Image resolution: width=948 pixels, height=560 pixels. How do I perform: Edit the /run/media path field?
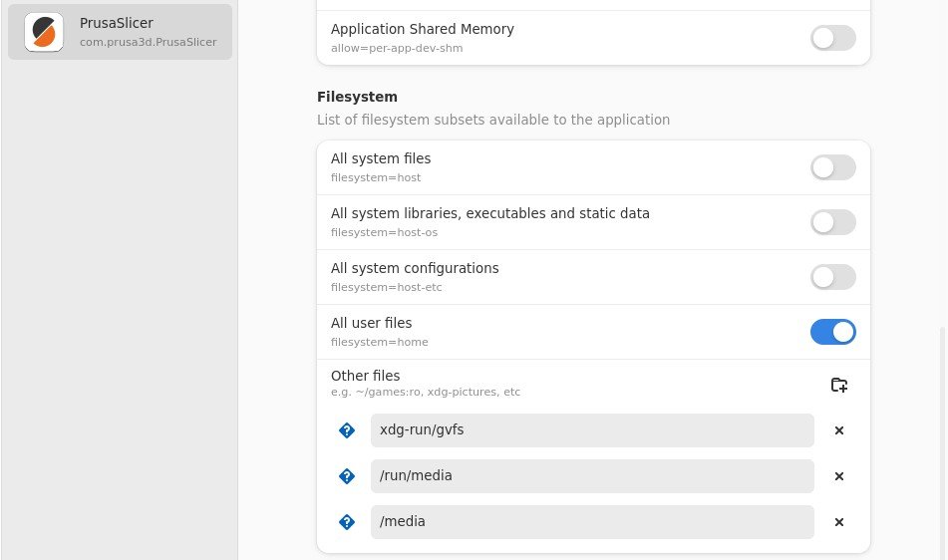592,476
